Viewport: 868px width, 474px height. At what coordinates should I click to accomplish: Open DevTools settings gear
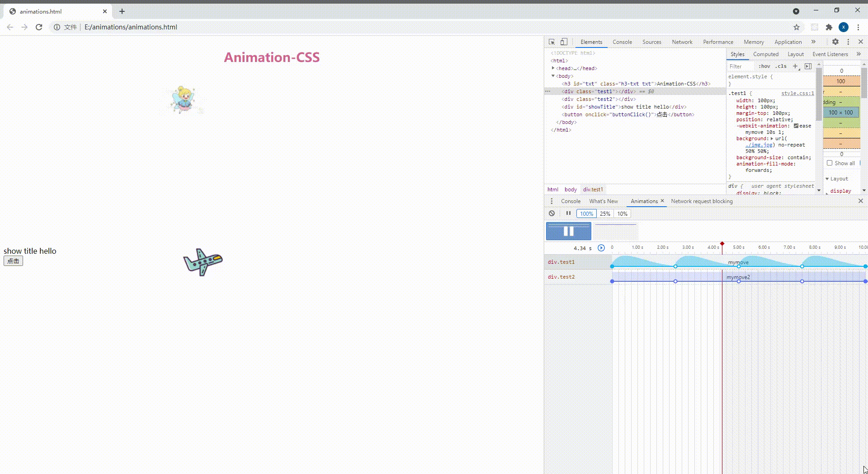[835, 42]
